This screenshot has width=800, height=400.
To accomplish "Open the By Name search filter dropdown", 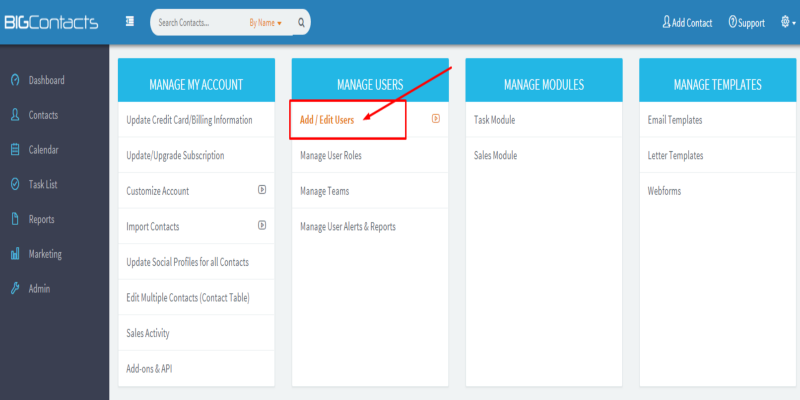I will pos(265,22).
